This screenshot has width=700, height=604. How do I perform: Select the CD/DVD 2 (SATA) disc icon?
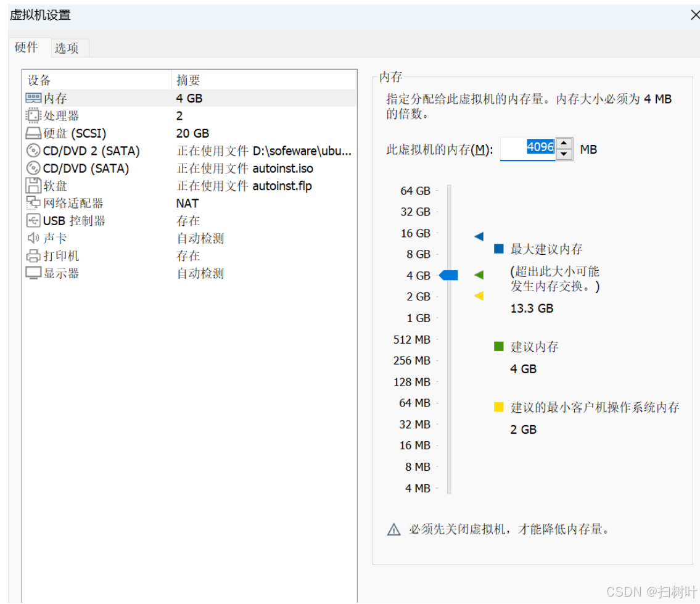(x=33, y=151)
